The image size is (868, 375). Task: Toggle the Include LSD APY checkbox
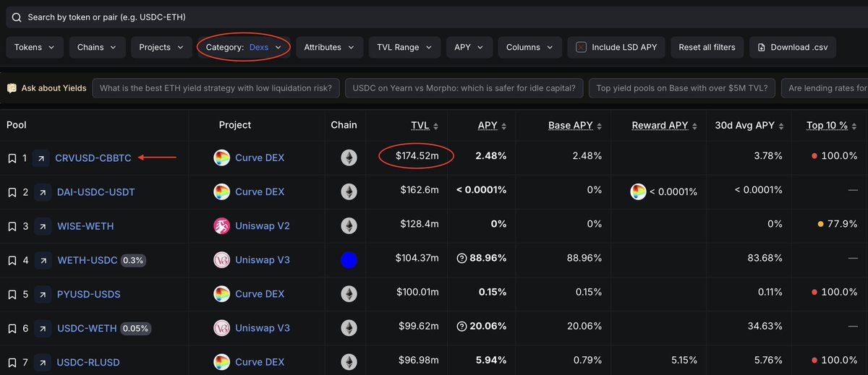click(x=581, y=47)
